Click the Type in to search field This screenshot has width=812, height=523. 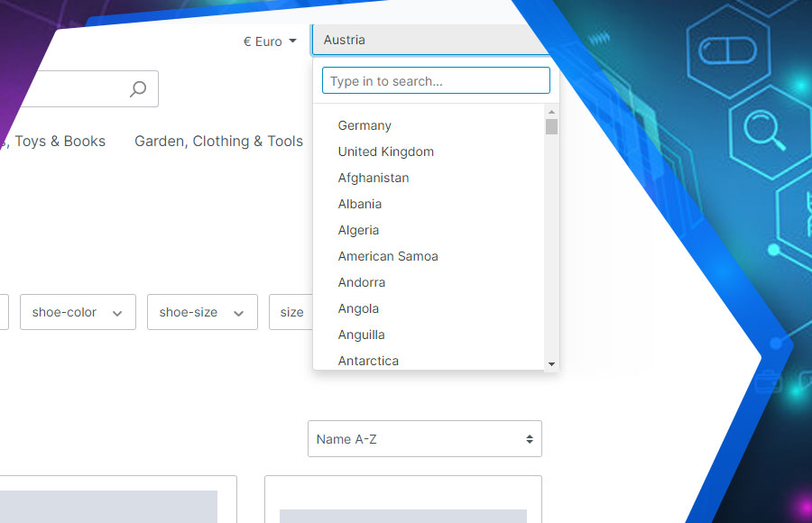point(436,80)
